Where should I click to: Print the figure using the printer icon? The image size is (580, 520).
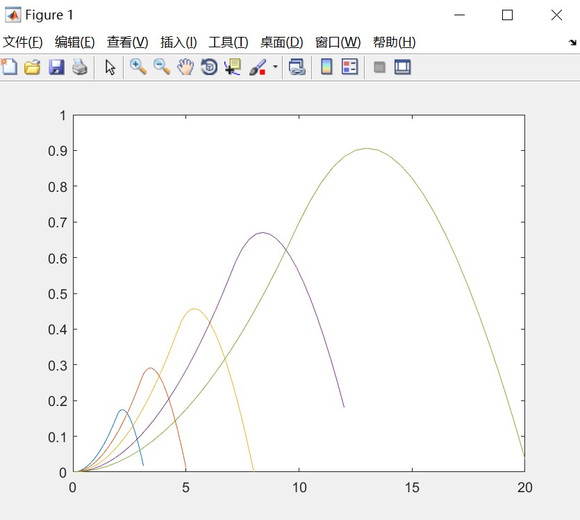[80, 67]
